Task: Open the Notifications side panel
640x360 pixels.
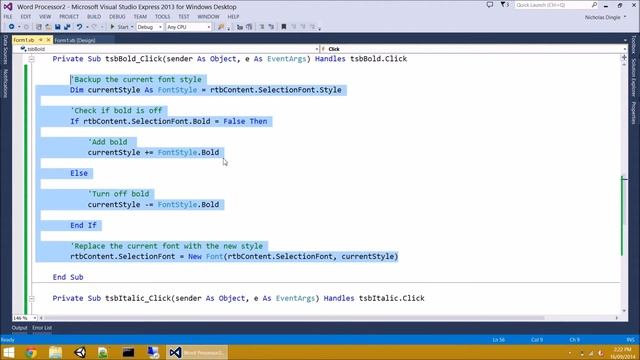Action: [x=5, y=83]
